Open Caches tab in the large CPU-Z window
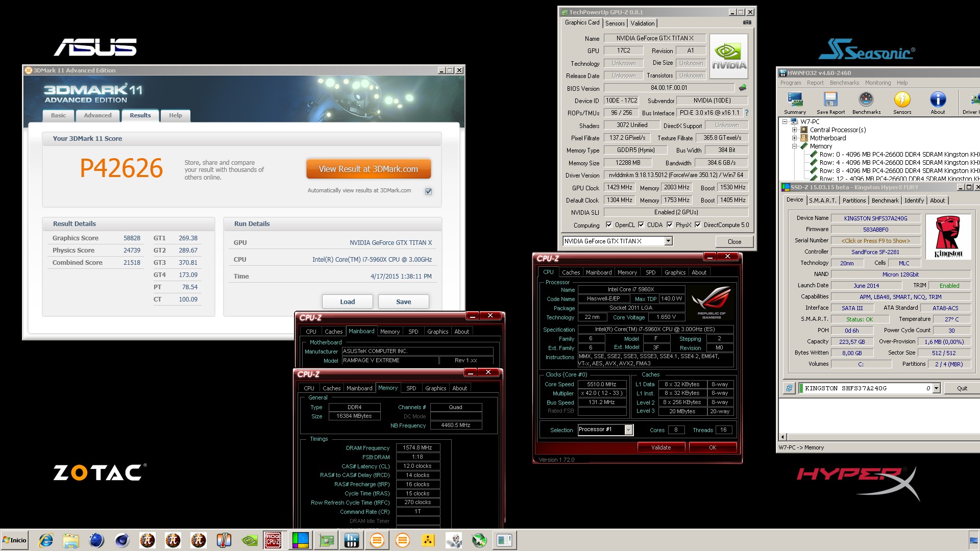 pos(571,272)
